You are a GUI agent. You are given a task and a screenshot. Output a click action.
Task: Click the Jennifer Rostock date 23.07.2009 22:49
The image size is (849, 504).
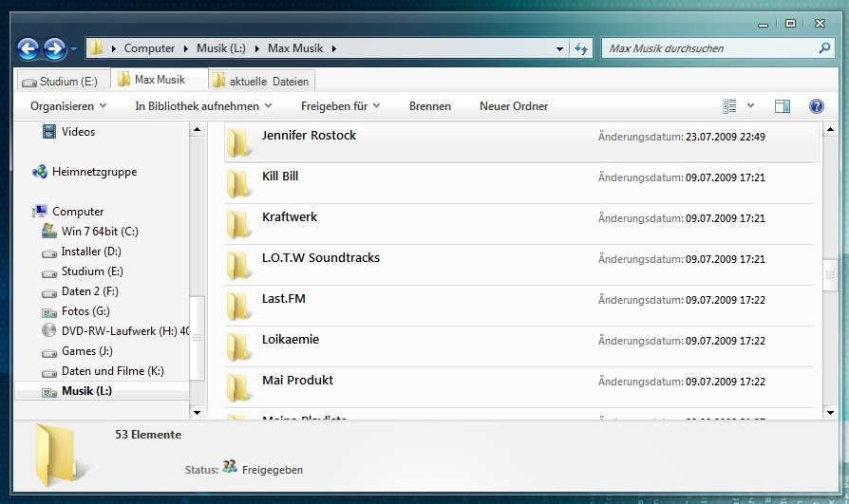tap(725, 137)
